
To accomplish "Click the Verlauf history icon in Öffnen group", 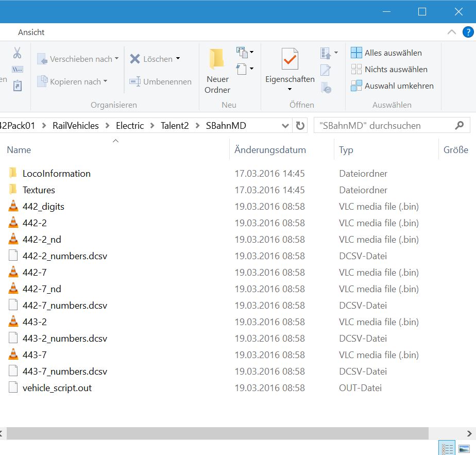I will [x=326, y=88].
